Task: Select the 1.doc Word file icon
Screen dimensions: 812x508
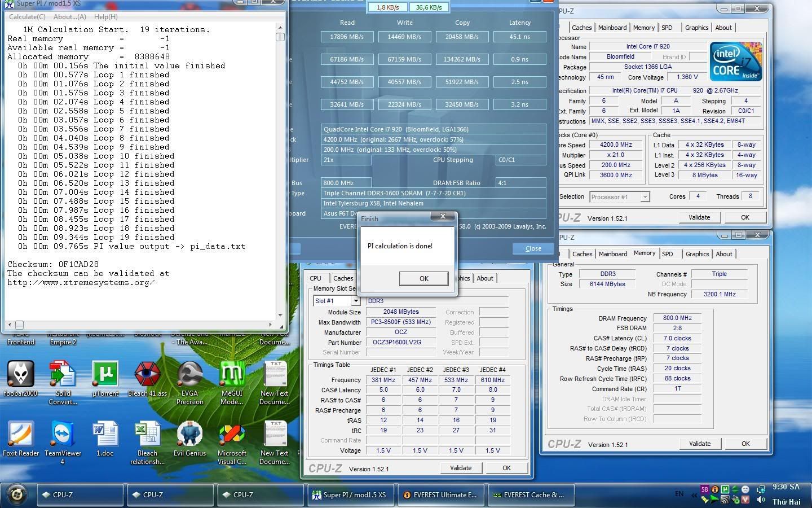Action: pyautogui.click(x=105, y=439)
